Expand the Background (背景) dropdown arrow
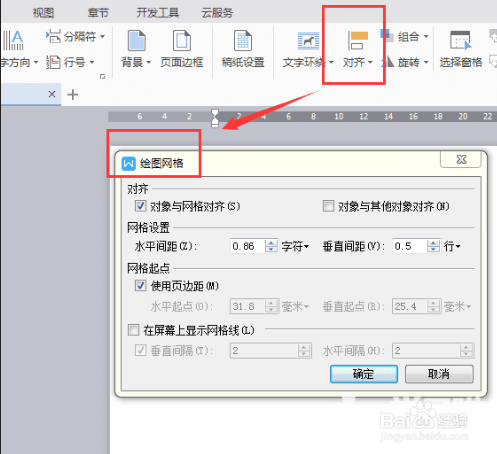The height and width of the screenshot is (454, 497). pyautogui.click(x=149, y=62)
